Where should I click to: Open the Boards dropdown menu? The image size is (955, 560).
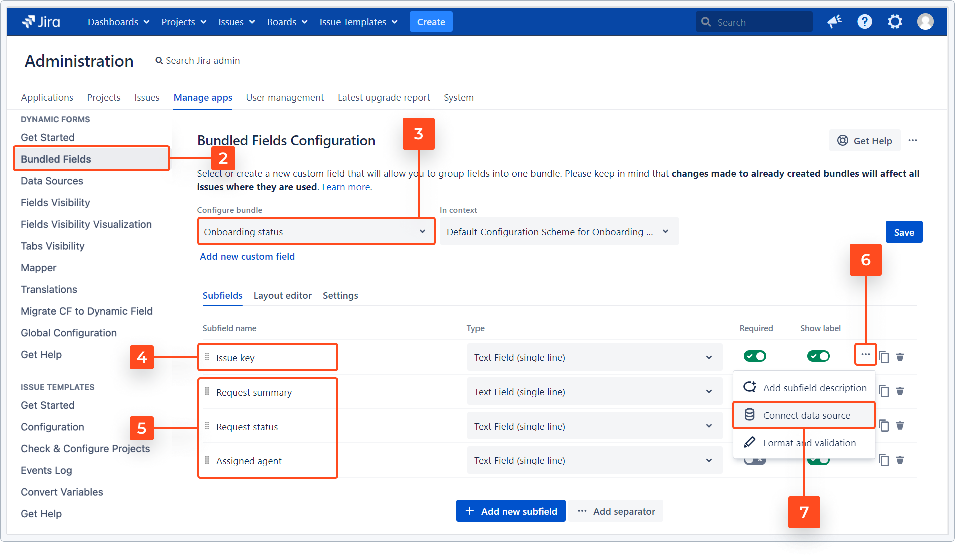pyautogui.click(x=287, y=22)
